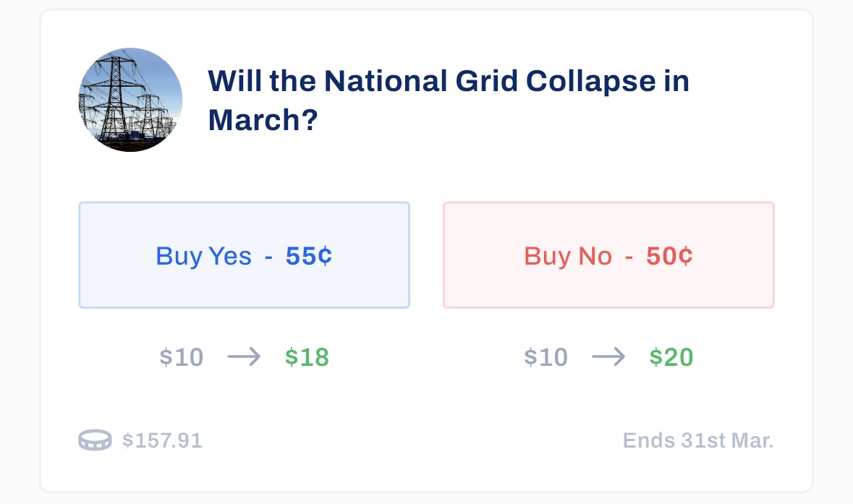Screen dimensions: 853x504
Task: Click the green $20 payout amount
Action: pyautogui.click(x=671, y=357)
